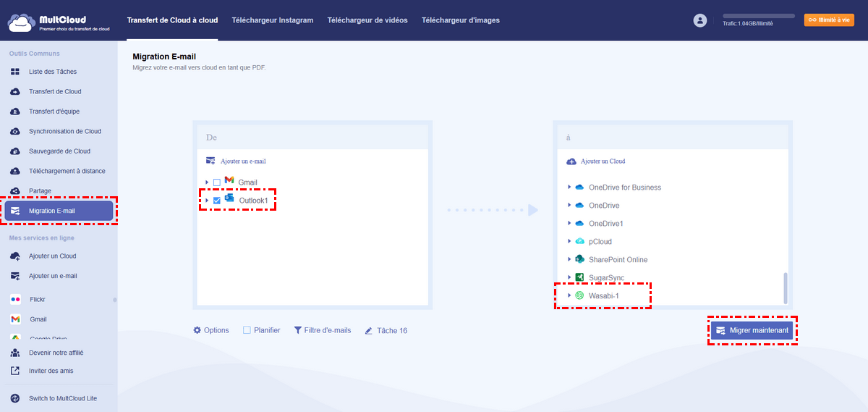Expand the OneDrive for Business node
Screen dimensions: 868x412
569,188
